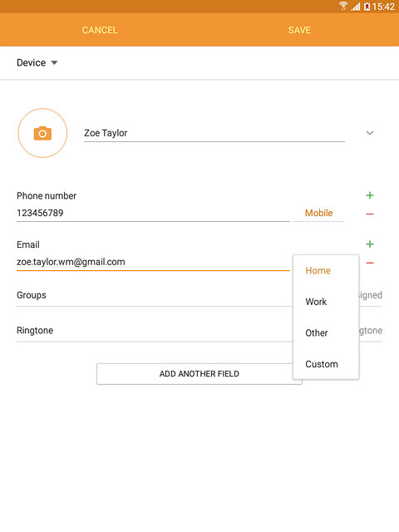The image size is (399, 532).
Task: Cancel editing the contact
Action: click(100, 30)
